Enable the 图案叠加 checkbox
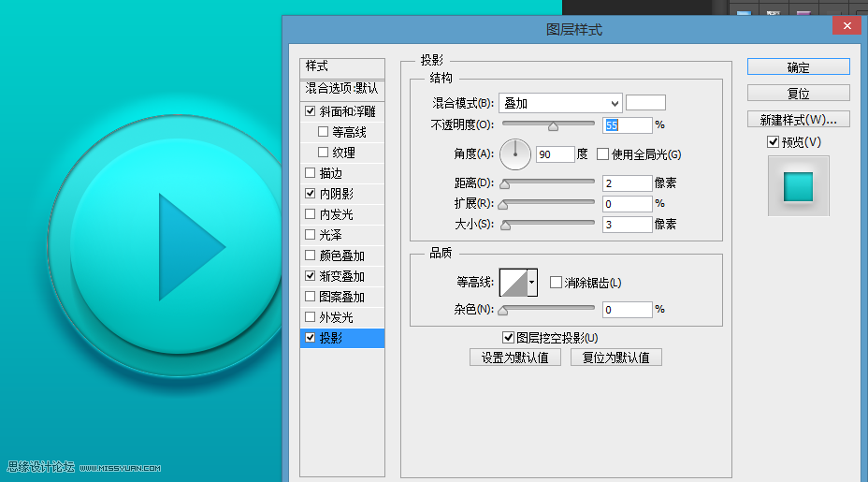Image resolution: width=868 pixels, height=482 pixels. 310,297
